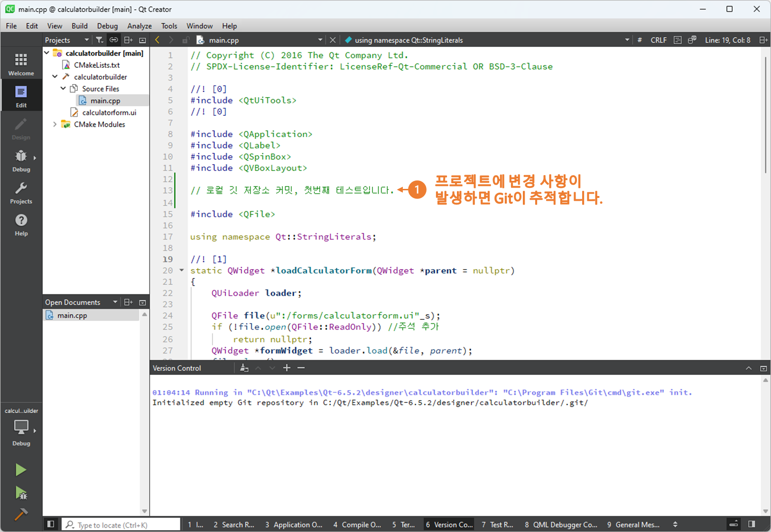Screen dimensions: 771x532
Task: Split the editor view
Action: (763, 40)
